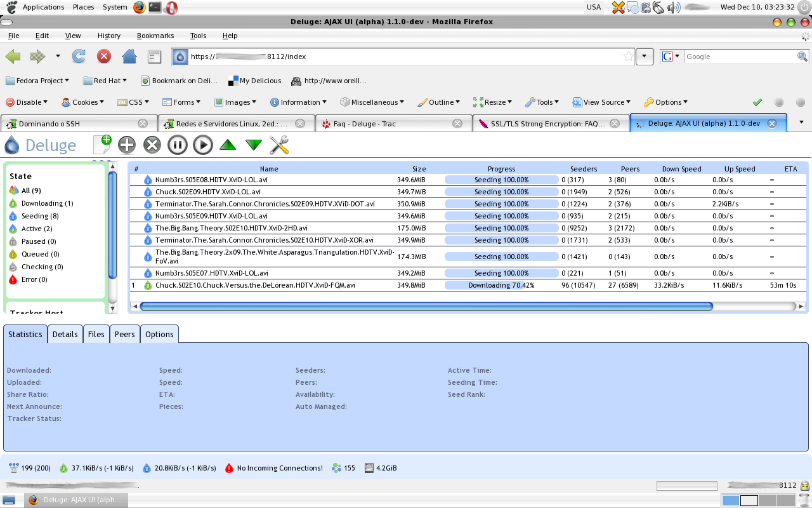Click the Deluge water drop logo

12,145
